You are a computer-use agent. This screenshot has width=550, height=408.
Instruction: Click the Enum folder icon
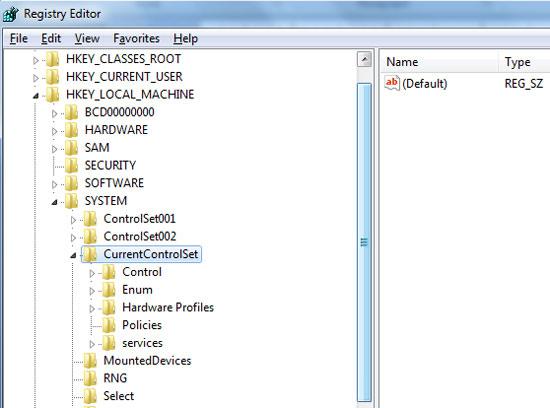tap(109, 290)
